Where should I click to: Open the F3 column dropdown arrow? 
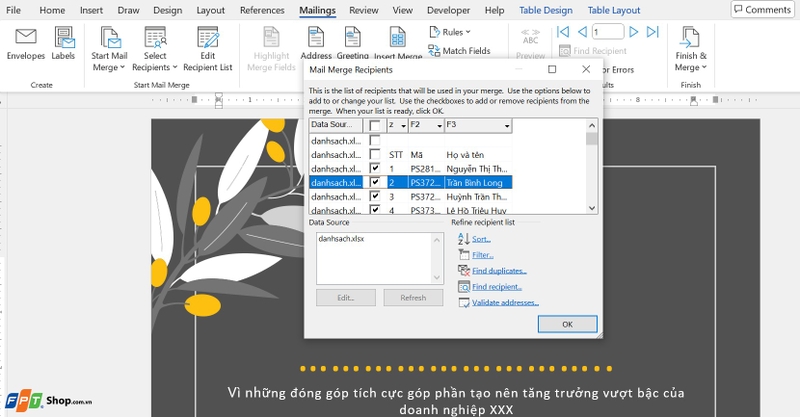(507, 126)
